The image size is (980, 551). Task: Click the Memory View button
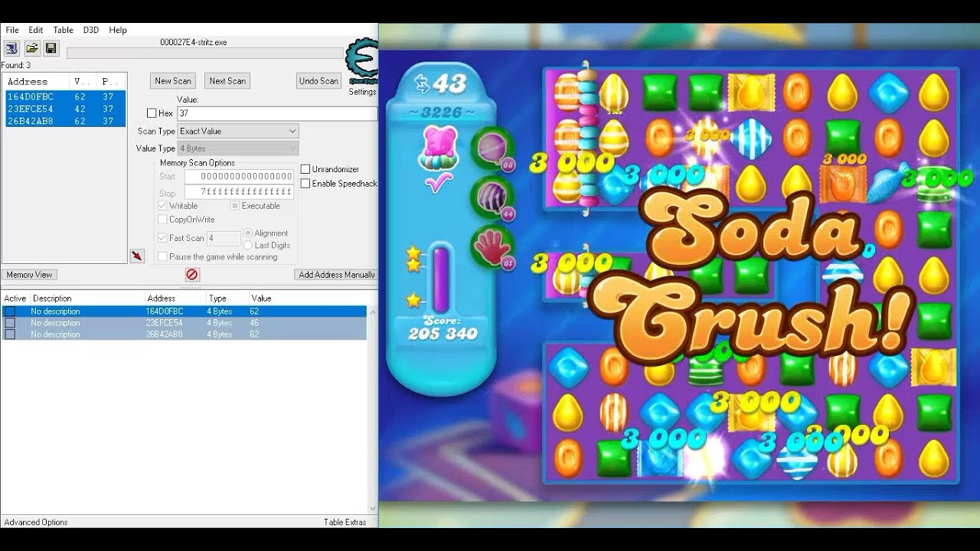point(30,275)
